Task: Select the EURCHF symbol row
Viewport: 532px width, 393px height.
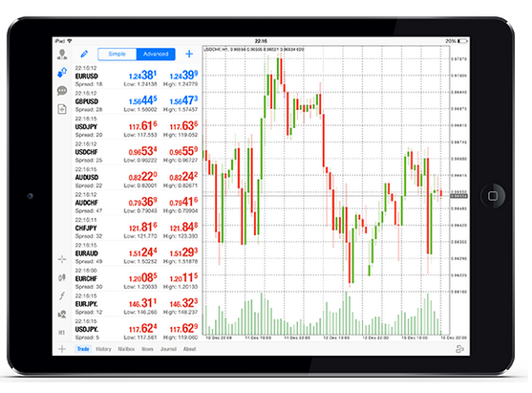Action: click(x=137, y=279)
